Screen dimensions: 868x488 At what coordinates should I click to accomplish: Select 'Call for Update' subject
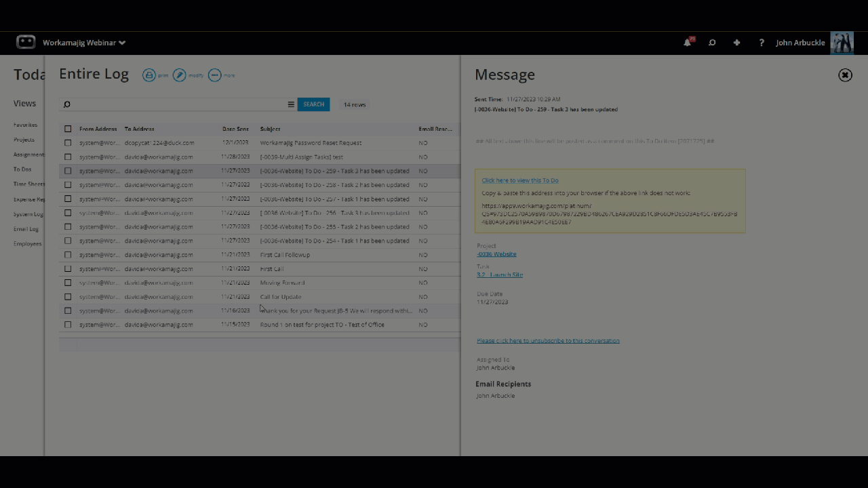(x=281, y=297)
